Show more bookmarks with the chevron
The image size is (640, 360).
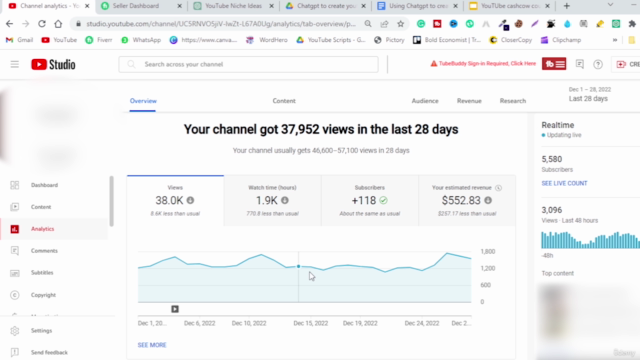(x=615, y=40)
